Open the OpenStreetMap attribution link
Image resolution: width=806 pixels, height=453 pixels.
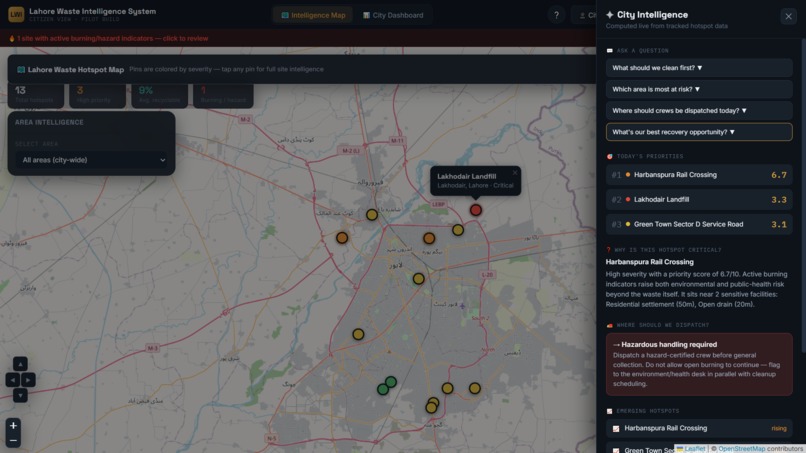[741, 449]
